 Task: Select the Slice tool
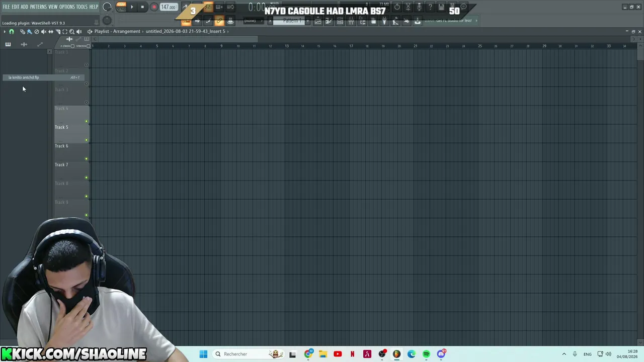(57, 31)
